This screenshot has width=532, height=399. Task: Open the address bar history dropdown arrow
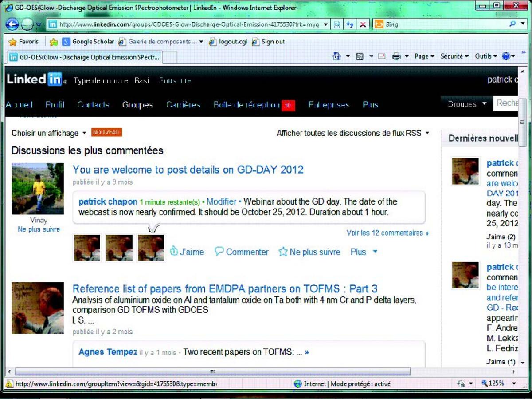point(326,24)
